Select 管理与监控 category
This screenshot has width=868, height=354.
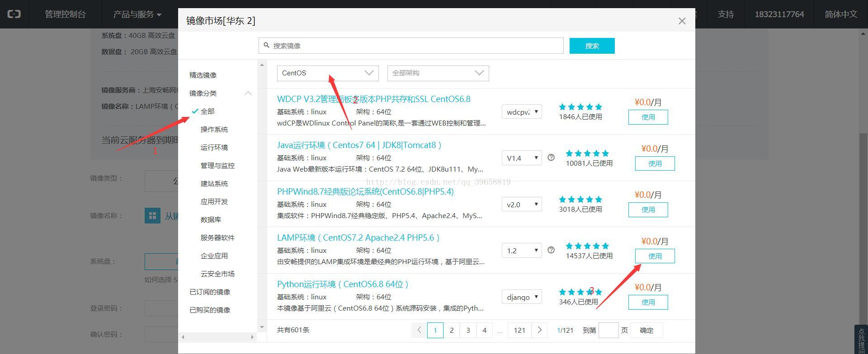(217, 165)
